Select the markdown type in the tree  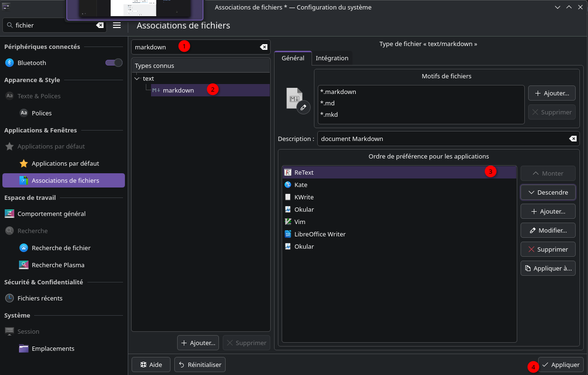[178, 90]
